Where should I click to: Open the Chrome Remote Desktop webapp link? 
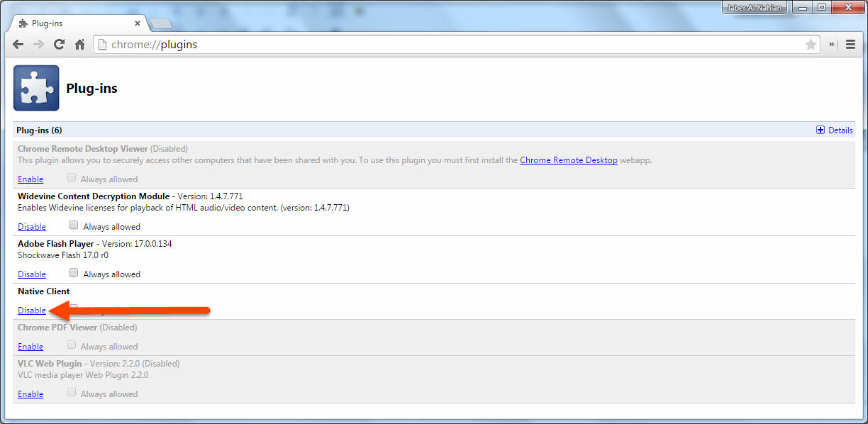coord(568,160)
